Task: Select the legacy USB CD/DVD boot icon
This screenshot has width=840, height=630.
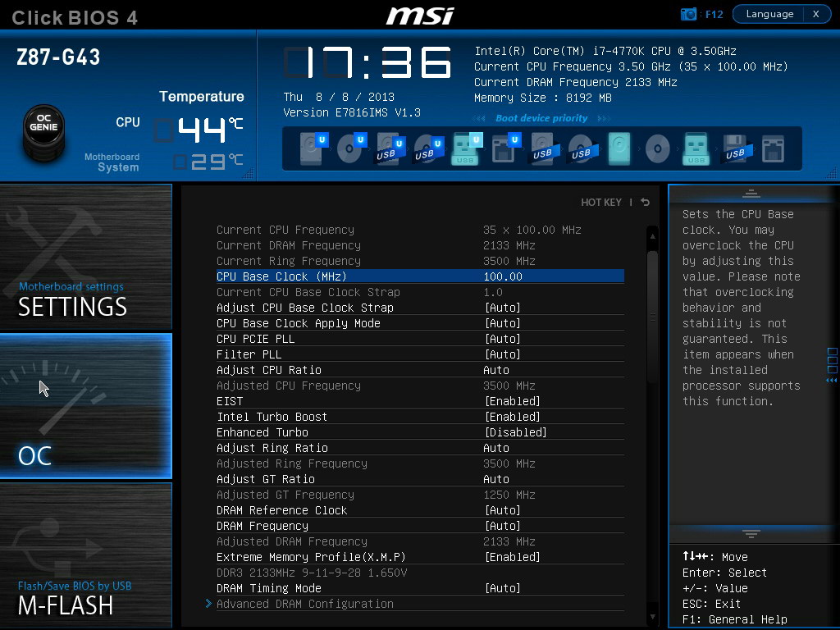Action: coord(582,148)
